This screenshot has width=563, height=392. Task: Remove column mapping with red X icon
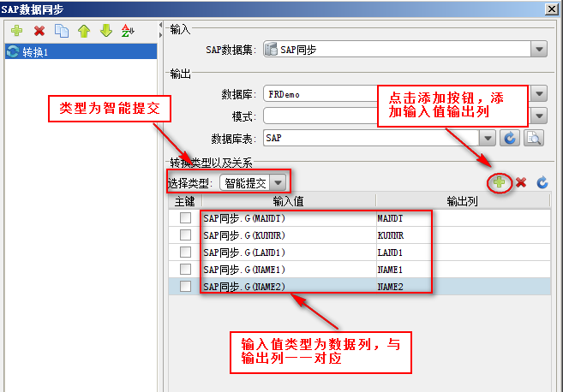coord(521,182)
